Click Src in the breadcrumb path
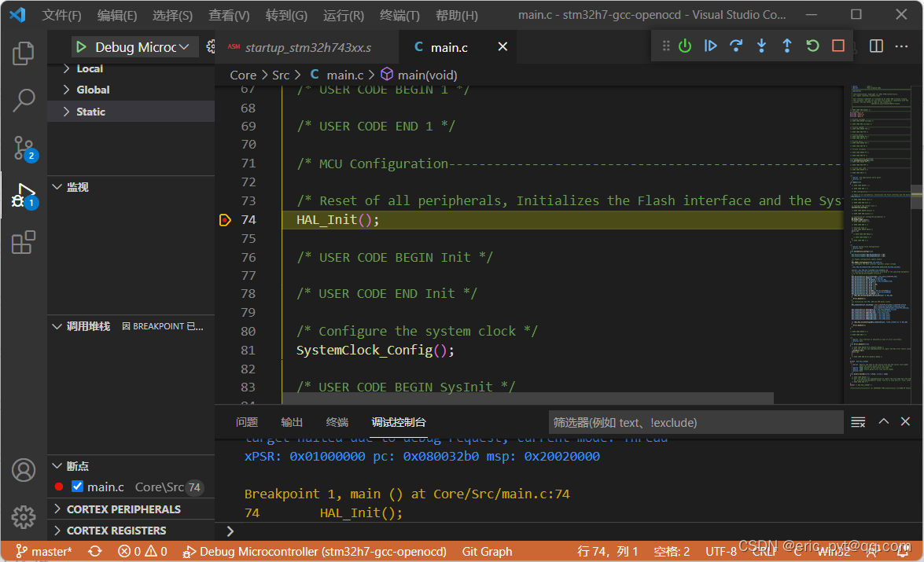 (281, 75)
